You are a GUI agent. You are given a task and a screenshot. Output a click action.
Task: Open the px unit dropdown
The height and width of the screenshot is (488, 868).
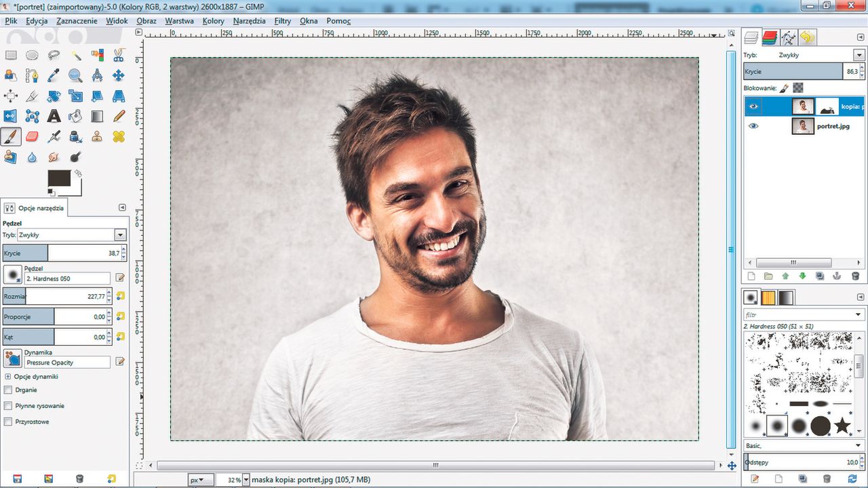pyautogui.click(x=201, y=480)
